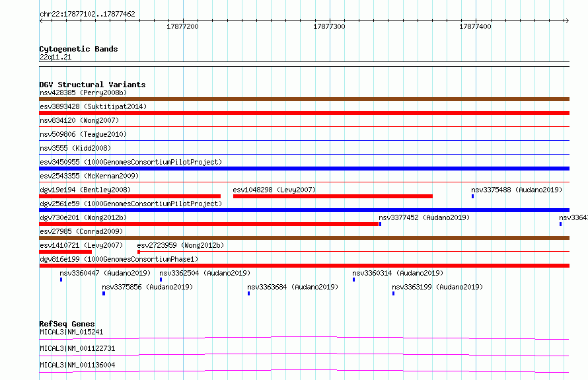Click the right arrow of the ruler
This screenshot has height=380, width=588.
click(567, 21)
